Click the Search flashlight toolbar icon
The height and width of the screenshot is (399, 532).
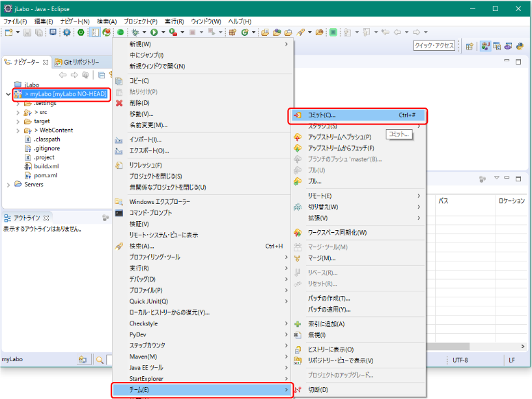301,32
